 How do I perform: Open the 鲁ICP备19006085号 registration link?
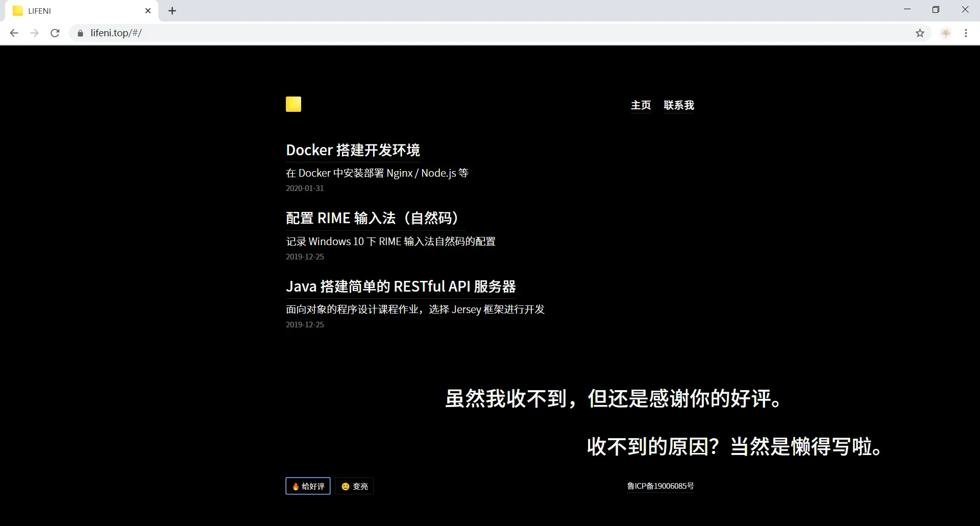660,486
